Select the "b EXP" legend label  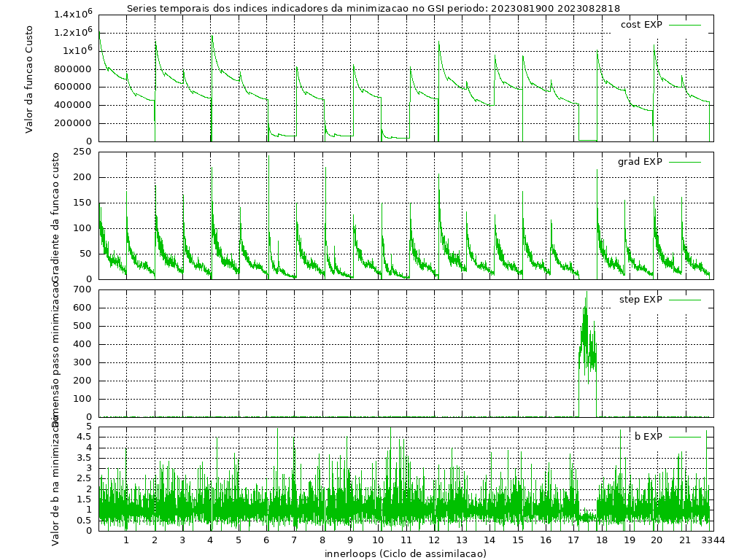coord(648,437)
